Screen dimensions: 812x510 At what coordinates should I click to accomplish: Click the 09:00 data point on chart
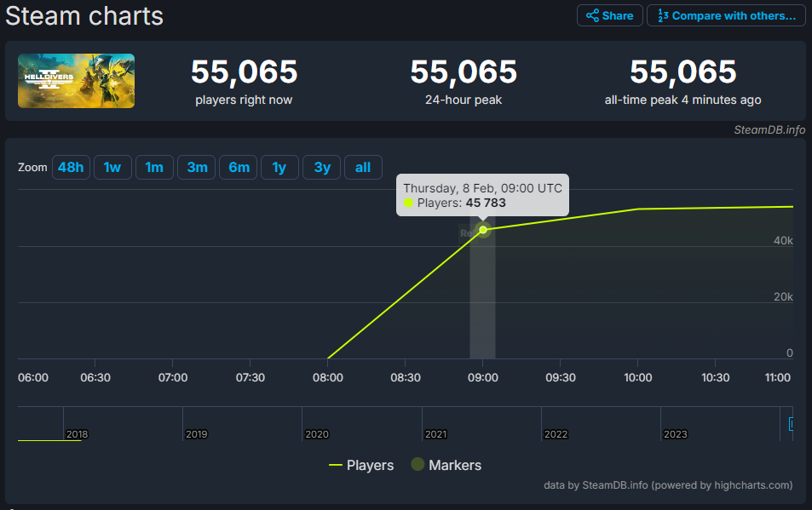pyautogui.click(x=483, y=230)
